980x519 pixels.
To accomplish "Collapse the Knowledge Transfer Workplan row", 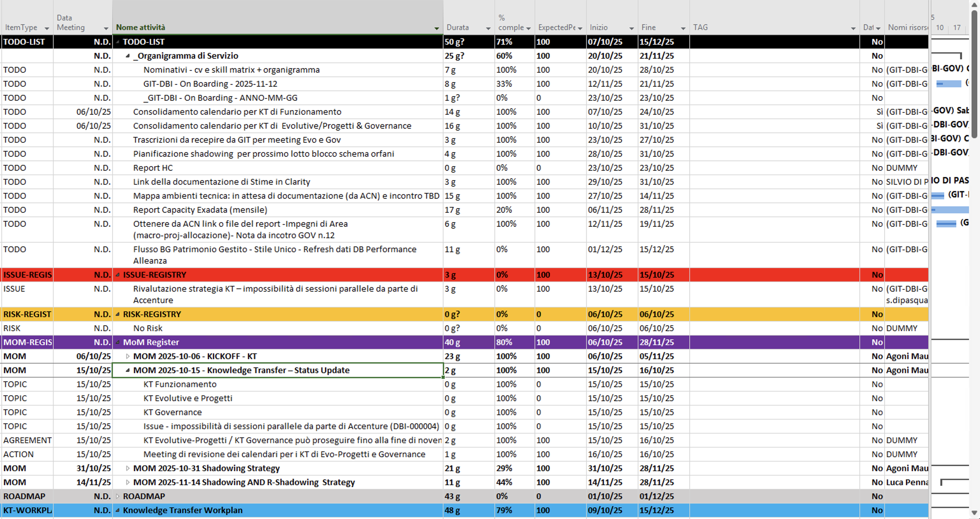I will tap(118, 510).
